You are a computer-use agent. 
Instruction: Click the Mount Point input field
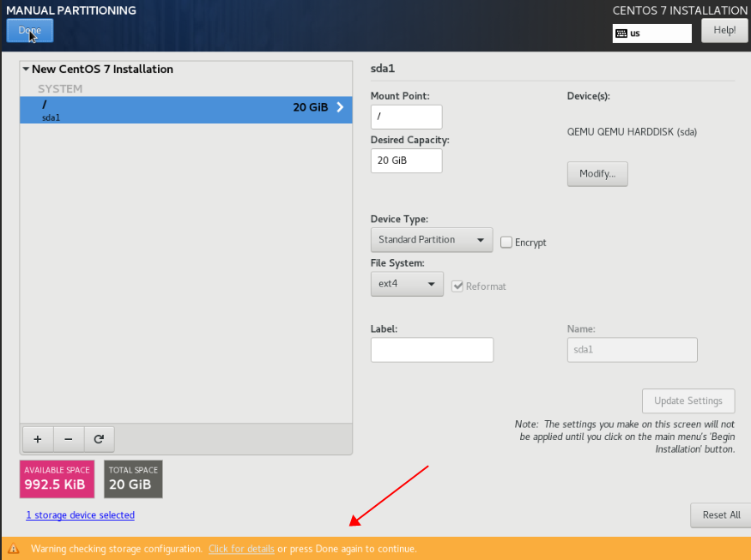coord(406,117)
